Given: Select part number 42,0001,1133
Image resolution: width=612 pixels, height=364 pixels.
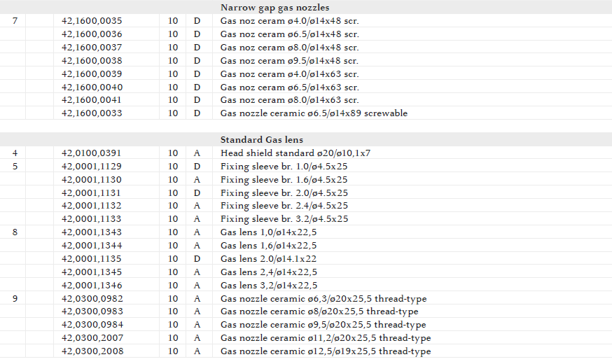Looking at the screenshot, I should [x=92, y=219].
